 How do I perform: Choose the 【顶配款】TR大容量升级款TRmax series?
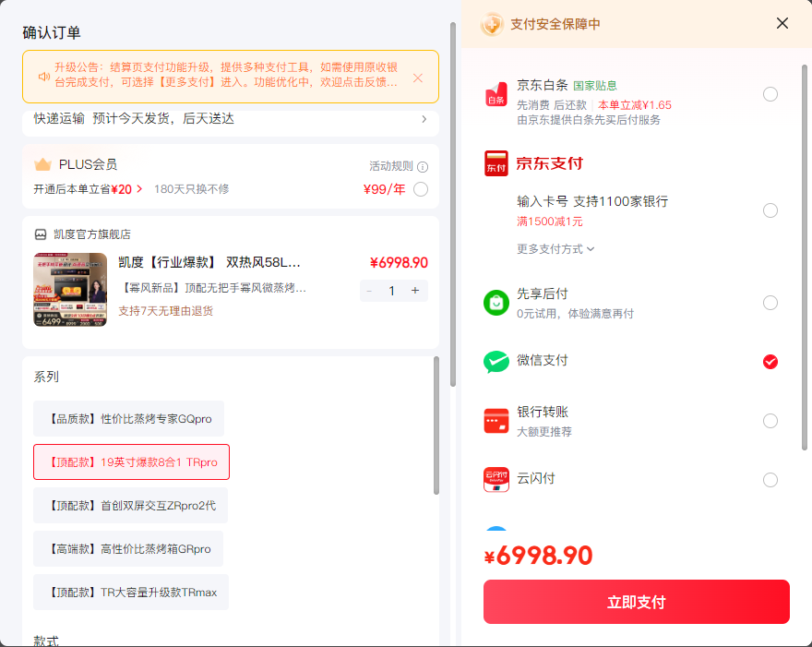point(131,593)
